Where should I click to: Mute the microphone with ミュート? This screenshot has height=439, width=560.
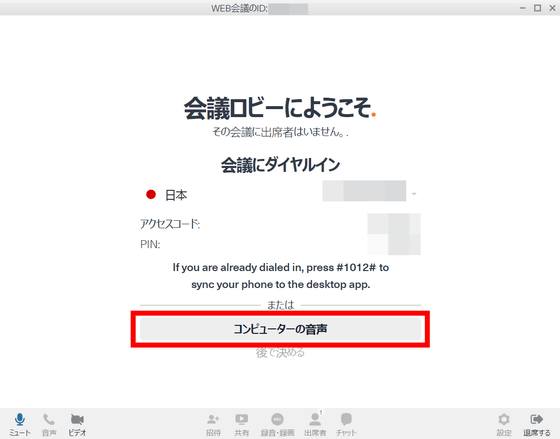pos(20,425)
